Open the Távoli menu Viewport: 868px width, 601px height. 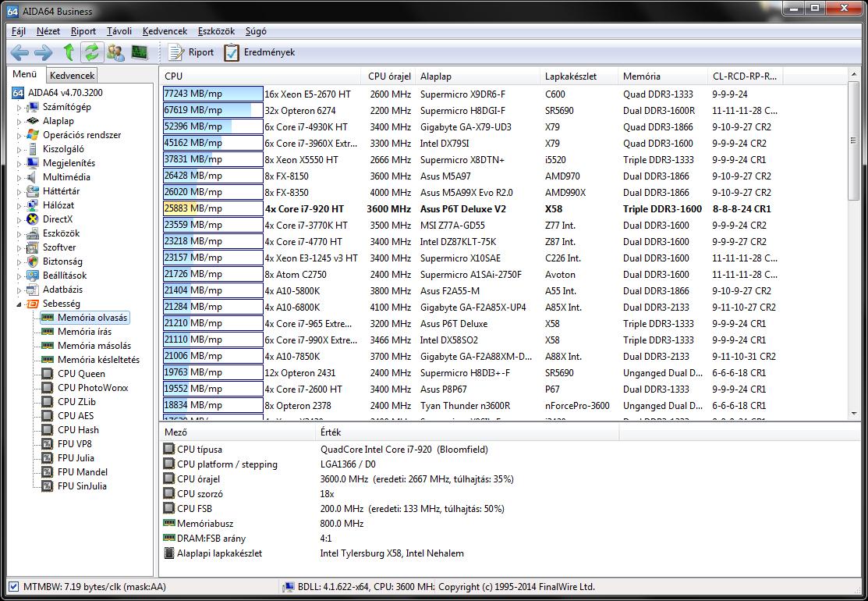(119, 31)
